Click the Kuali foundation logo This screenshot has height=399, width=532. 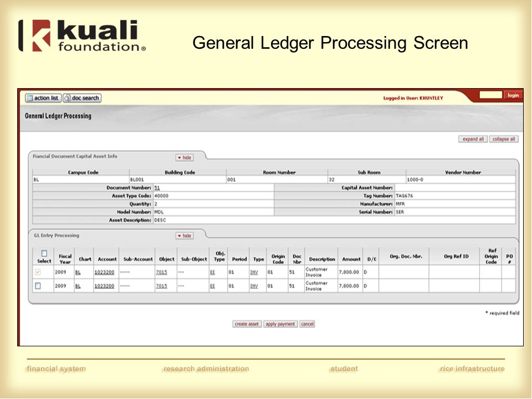[82, 35]
